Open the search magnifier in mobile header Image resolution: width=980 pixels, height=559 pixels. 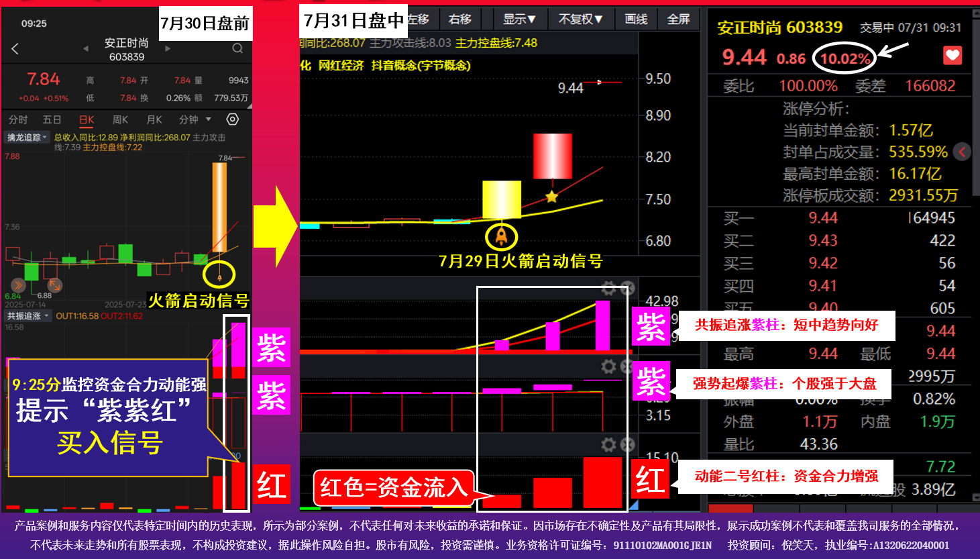click(x=237, y=48)
